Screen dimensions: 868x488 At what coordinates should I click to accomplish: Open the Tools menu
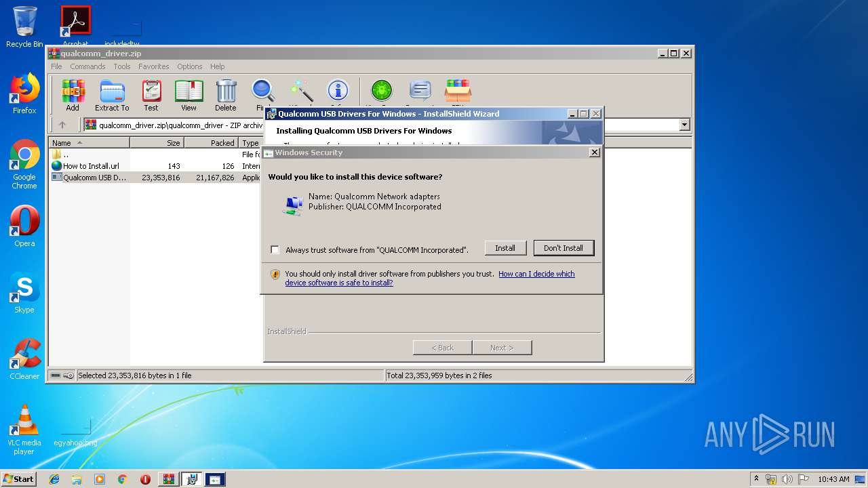point(122,66)
